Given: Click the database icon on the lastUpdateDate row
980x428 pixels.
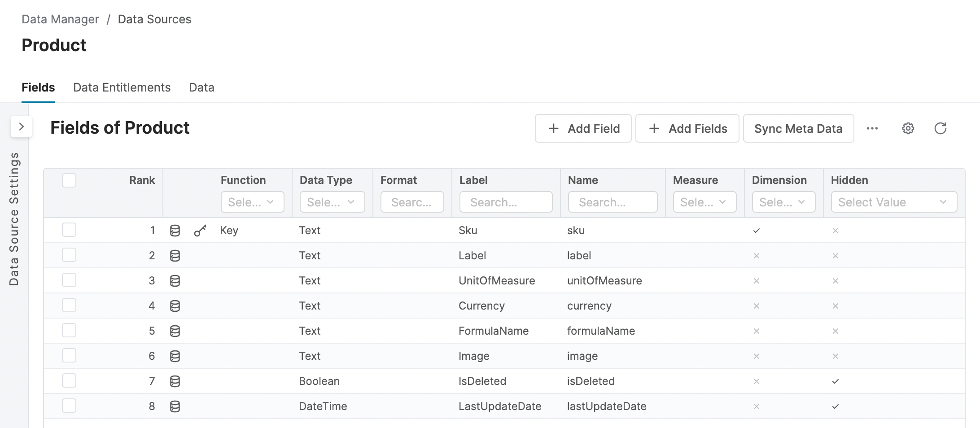Looking at the screenshot, I should tap(175, 406).
